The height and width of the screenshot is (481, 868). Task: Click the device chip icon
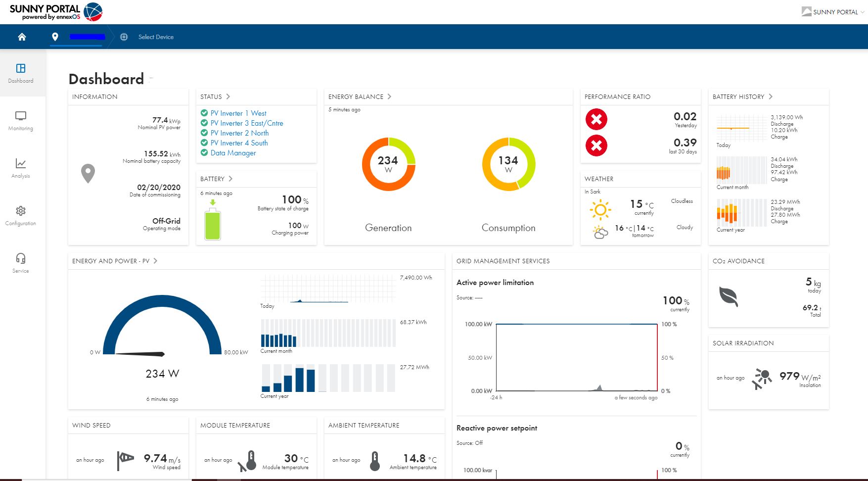[124, 37]
